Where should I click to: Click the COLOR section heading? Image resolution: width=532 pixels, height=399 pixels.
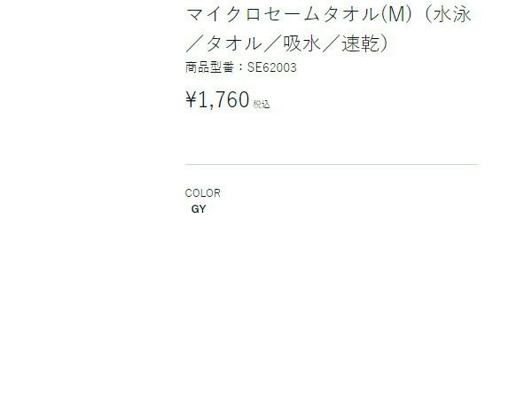tap(202, 193)
